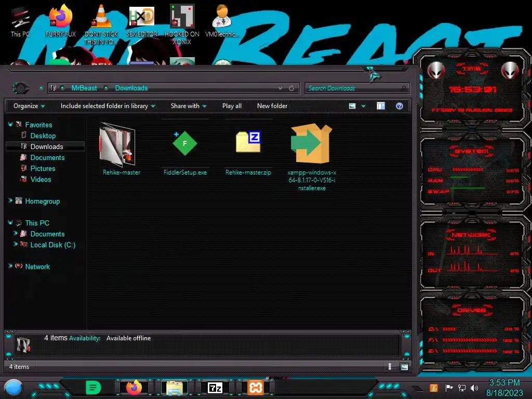
Task: Click Available offline in details pane
Action: tap(129, 338)
